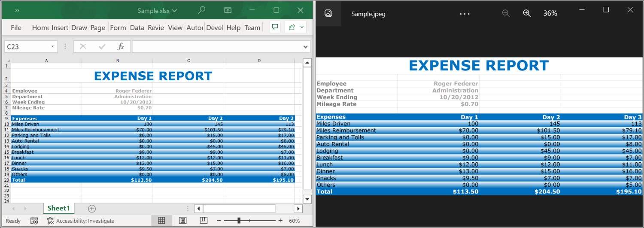Open the File menu
Image resolution: width=644 pixels, height=228 pixels.
[16, 27]
